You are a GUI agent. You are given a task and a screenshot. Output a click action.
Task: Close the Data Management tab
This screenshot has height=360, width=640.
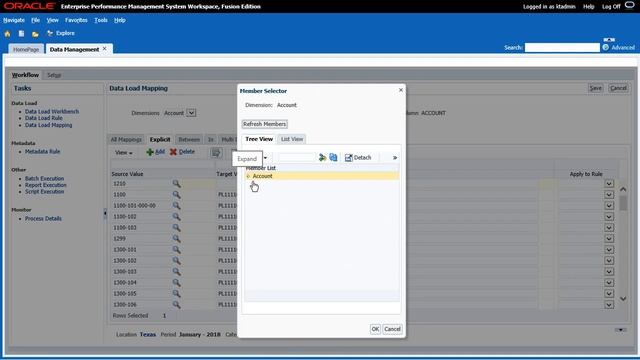tap(105, 49)
